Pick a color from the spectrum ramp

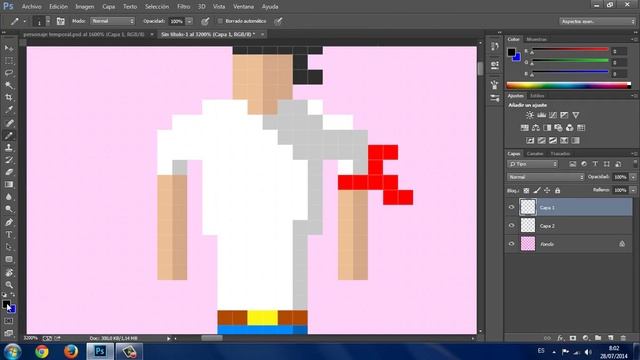(569, 85)
